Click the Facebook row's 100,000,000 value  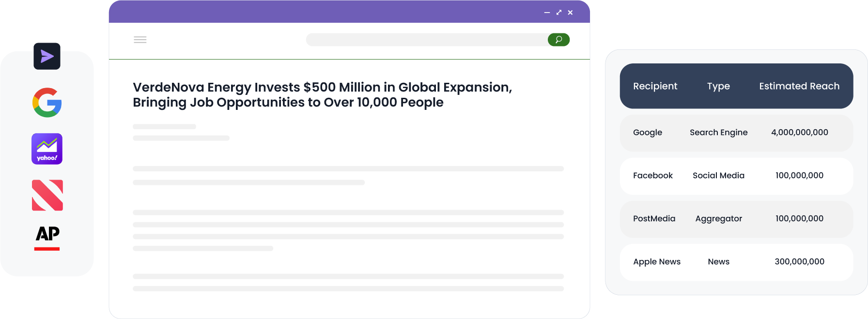[x=800, y=176]
